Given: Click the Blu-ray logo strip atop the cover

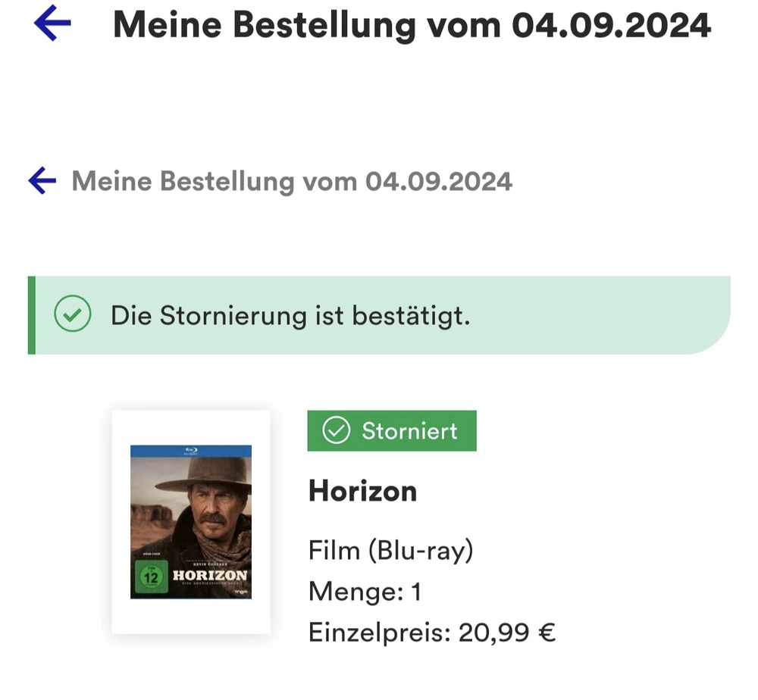Looking at the screenshot, I should [190, 451].
